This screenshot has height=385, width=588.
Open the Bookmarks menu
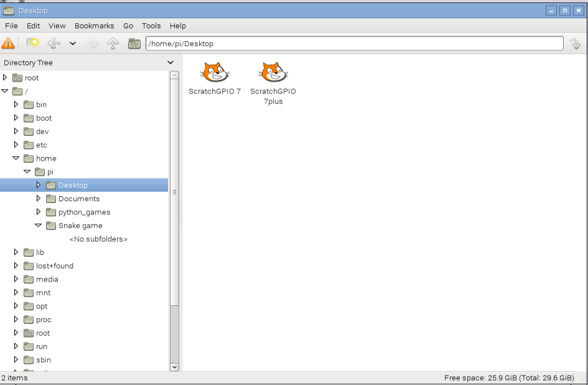(94, 26)
